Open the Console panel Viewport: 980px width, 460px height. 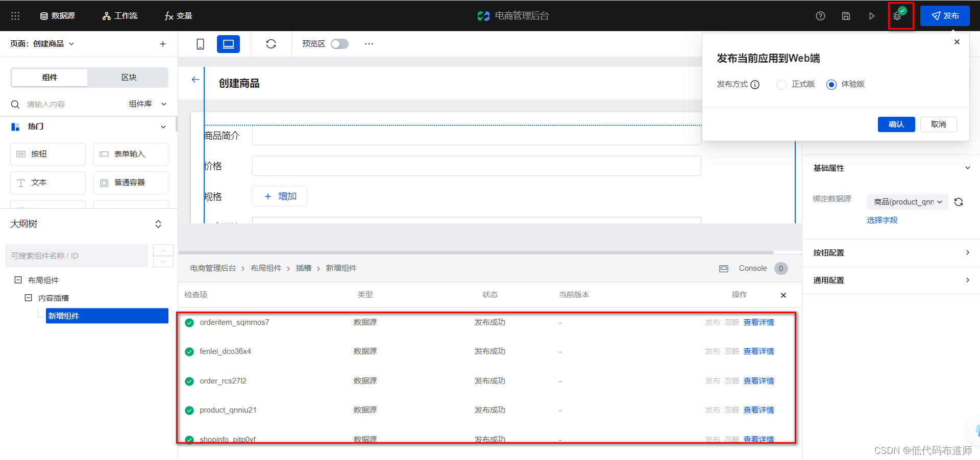pos(753,268)
